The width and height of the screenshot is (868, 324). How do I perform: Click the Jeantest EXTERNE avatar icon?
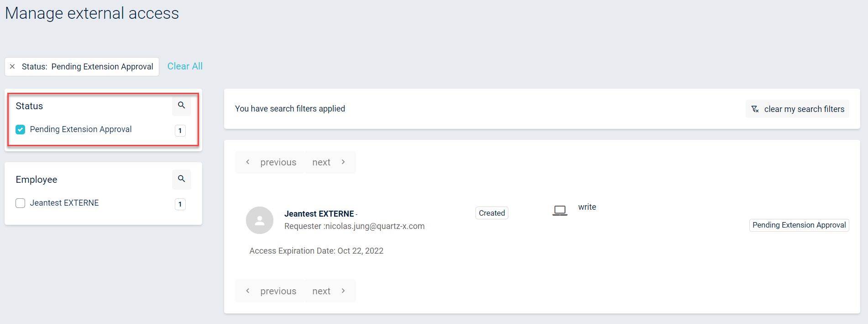point(259,220)
